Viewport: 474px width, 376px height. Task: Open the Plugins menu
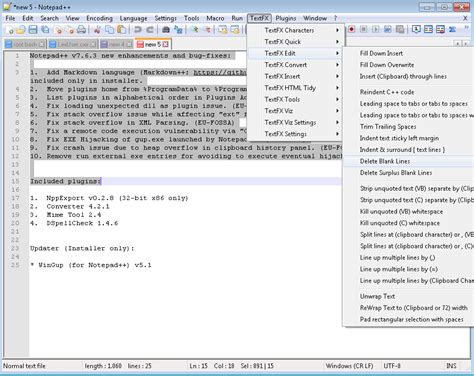(286, 18)
